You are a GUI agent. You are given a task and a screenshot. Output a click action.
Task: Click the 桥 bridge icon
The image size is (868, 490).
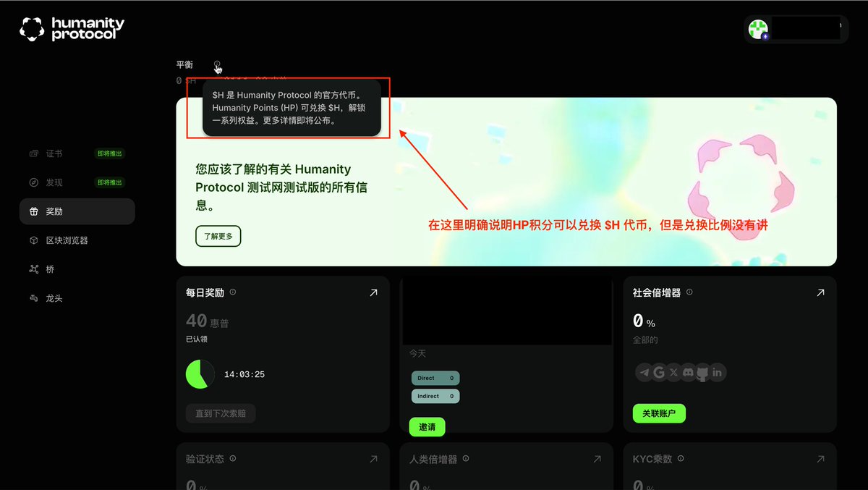[33, 269]
